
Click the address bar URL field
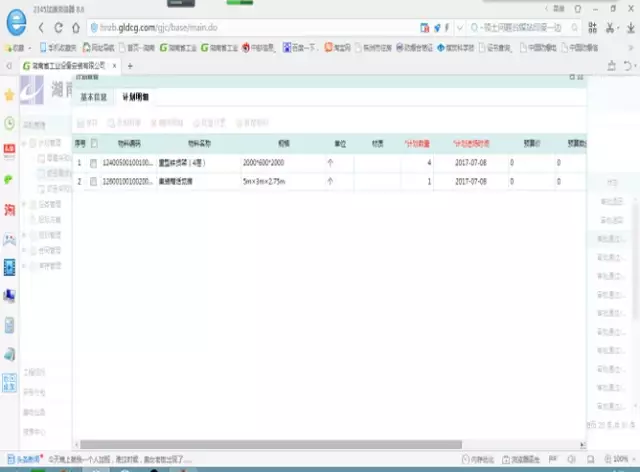250,27
